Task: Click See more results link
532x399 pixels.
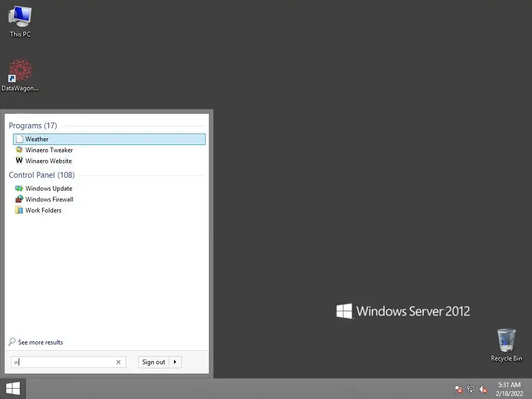Action: (41, 342)
